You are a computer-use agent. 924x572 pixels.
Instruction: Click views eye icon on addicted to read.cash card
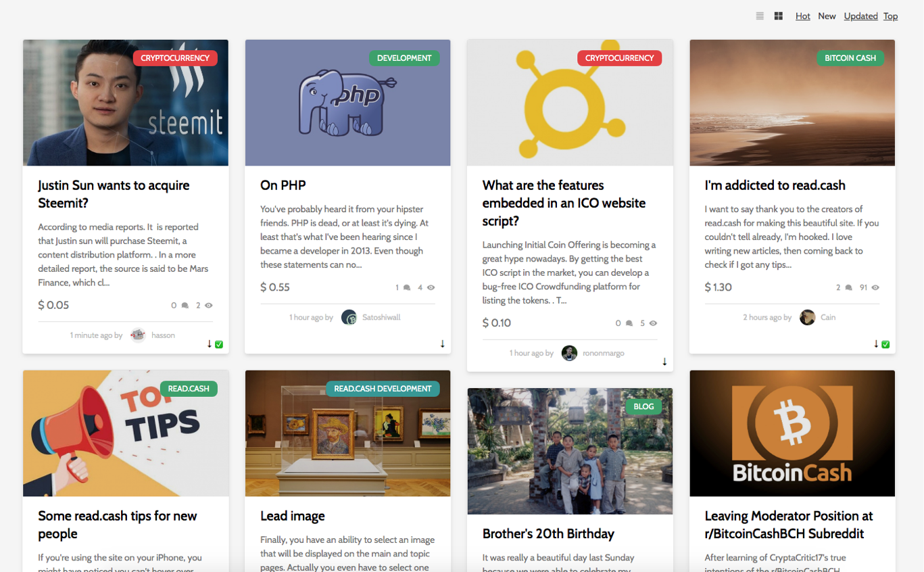tap(875, 287)
